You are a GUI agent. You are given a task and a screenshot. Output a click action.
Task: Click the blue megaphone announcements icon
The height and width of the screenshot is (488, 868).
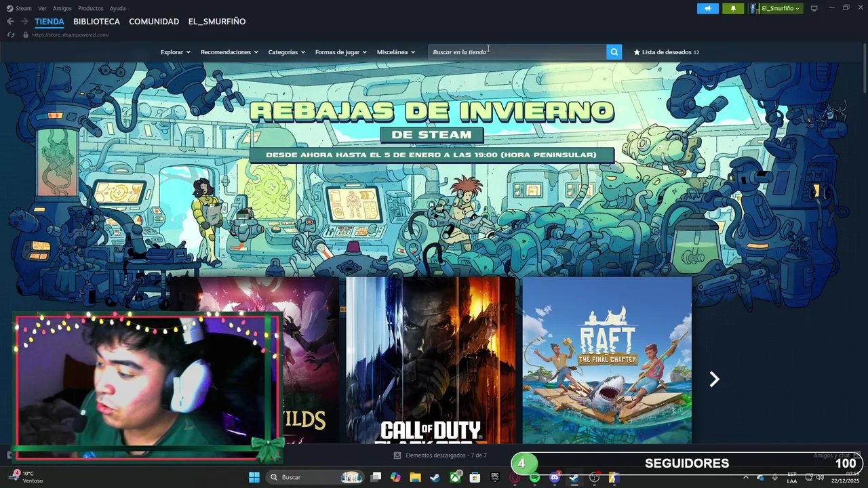[x=708, y=9]
